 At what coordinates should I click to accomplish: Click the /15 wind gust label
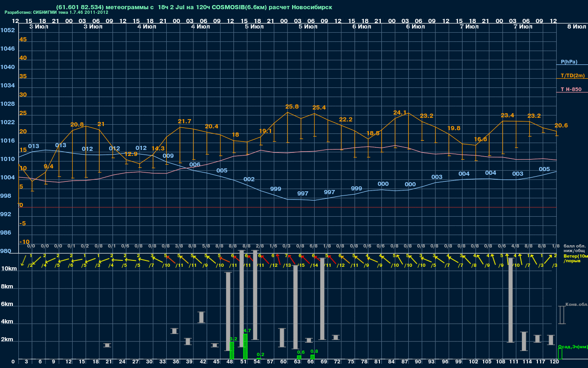click(x=301, y=265)
